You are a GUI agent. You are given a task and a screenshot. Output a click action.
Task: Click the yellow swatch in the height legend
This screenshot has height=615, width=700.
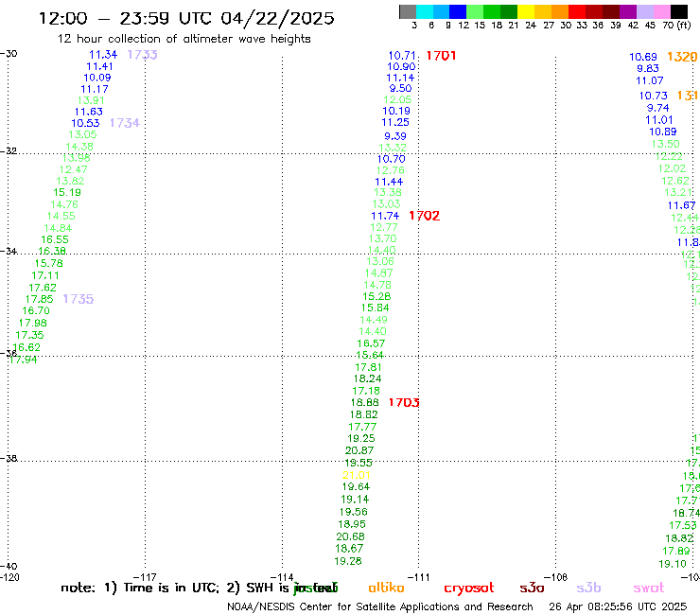pos(526,11)
